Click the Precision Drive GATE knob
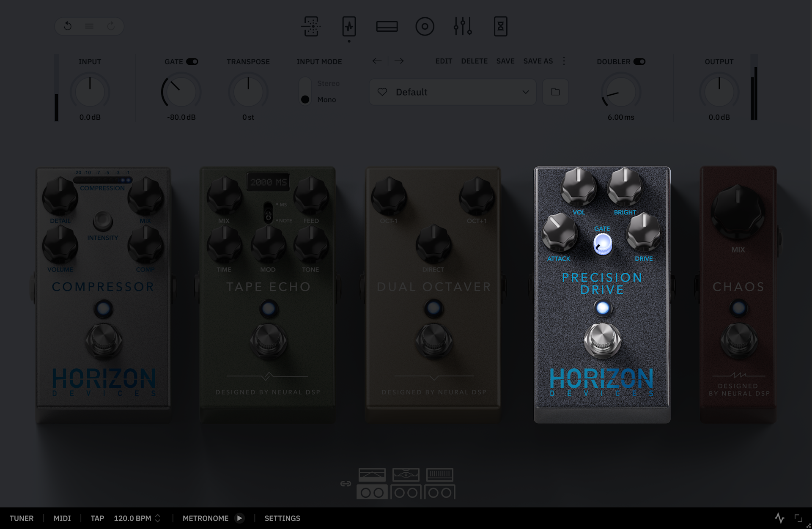The width and height of the screenshot is (812, 529). 603,244
